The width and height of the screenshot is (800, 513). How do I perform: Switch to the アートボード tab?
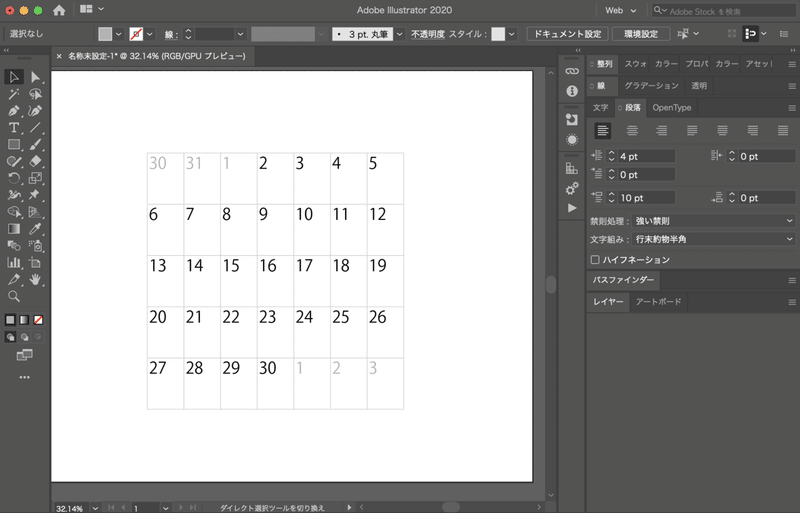click(x=658, y=302)
